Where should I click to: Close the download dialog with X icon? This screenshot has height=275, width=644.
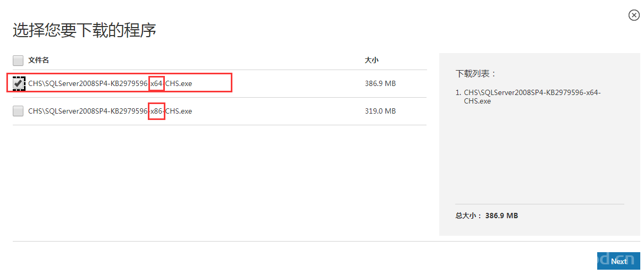[634, 15]
